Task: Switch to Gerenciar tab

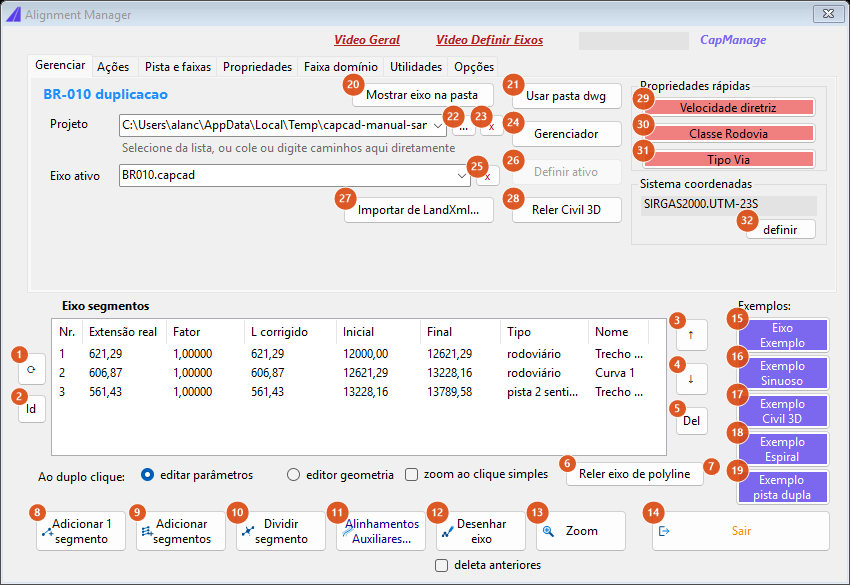Action: tap(60, 66)
